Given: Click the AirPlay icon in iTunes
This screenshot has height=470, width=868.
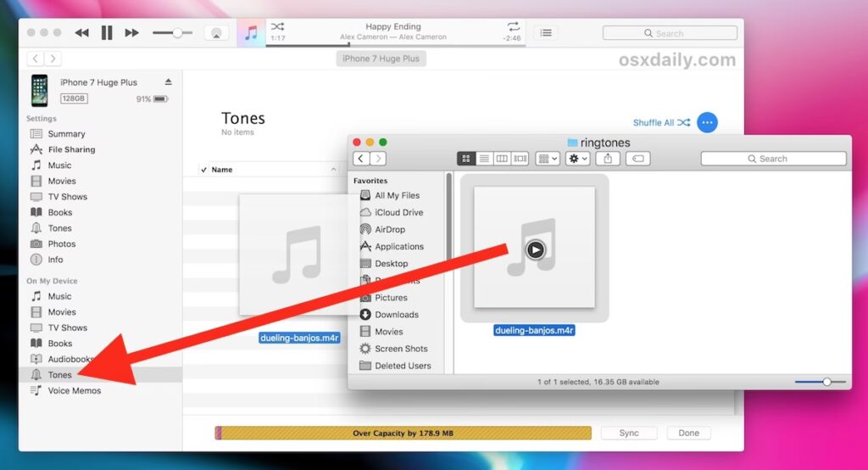Looking at the screenshot, I should (x=216, y=33).
